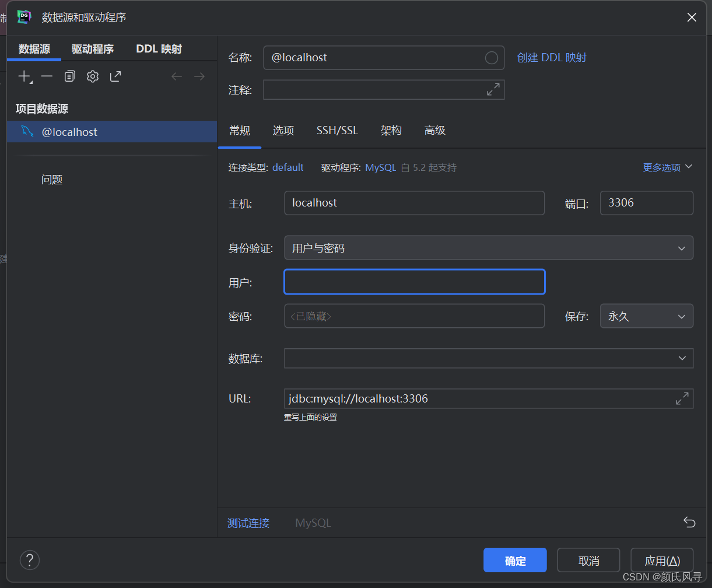
Task: Click color circle in the name field
Action: (492, 58)
